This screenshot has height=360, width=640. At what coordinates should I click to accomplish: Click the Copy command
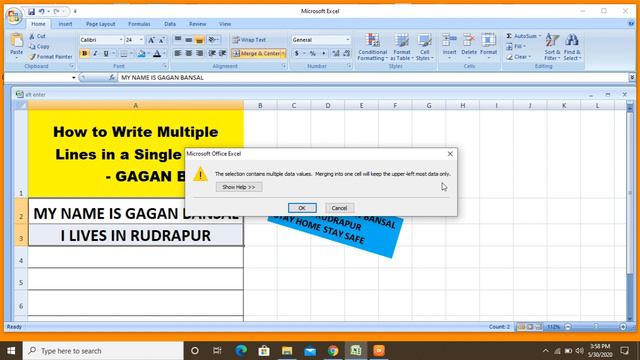(x=38, y=47)
